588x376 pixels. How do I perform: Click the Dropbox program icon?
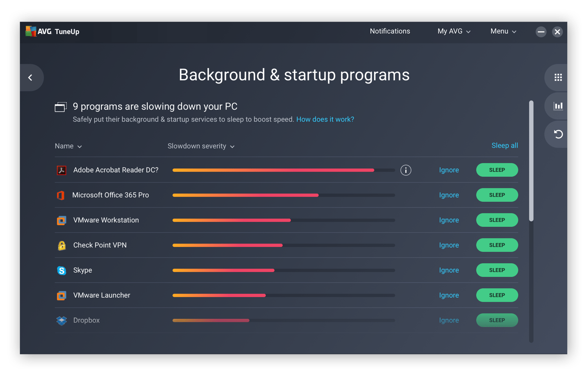coord(62,321)
